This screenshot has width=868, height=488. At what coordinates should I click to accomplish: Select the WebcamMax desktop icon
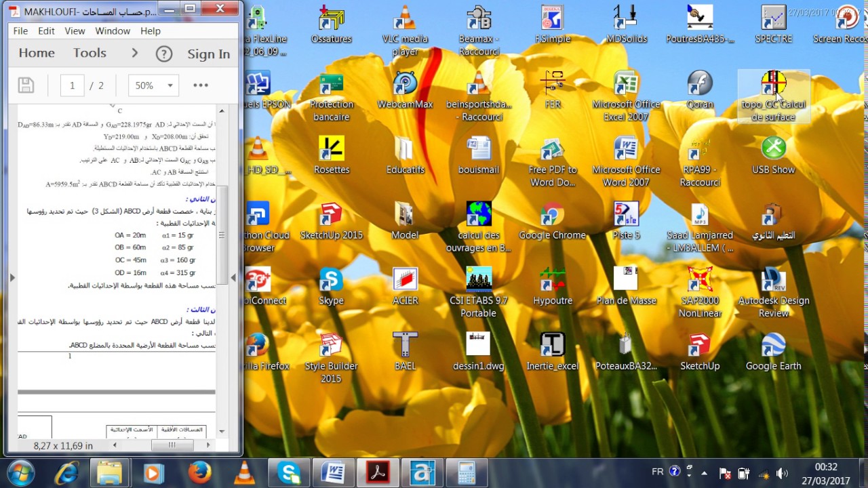click(x=405, y=91)
